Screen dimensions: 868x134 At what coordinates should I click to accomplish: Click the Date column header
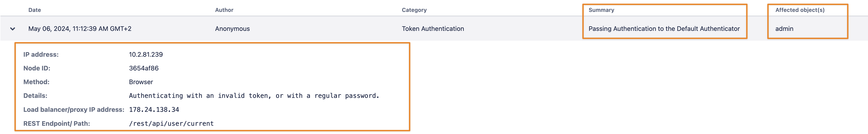point(34,10)
